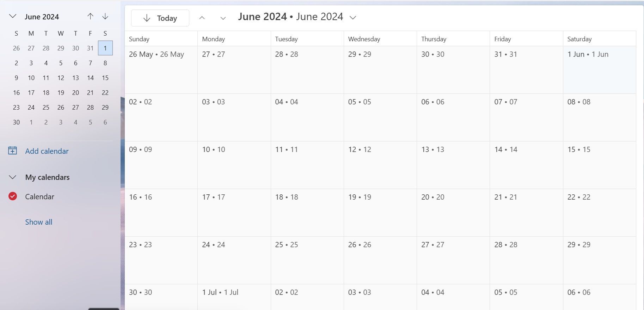Viewport: 644px width, 310px height.
Task: Click the 1 Jul cell in month grid
Action: (x=234, y=298)
